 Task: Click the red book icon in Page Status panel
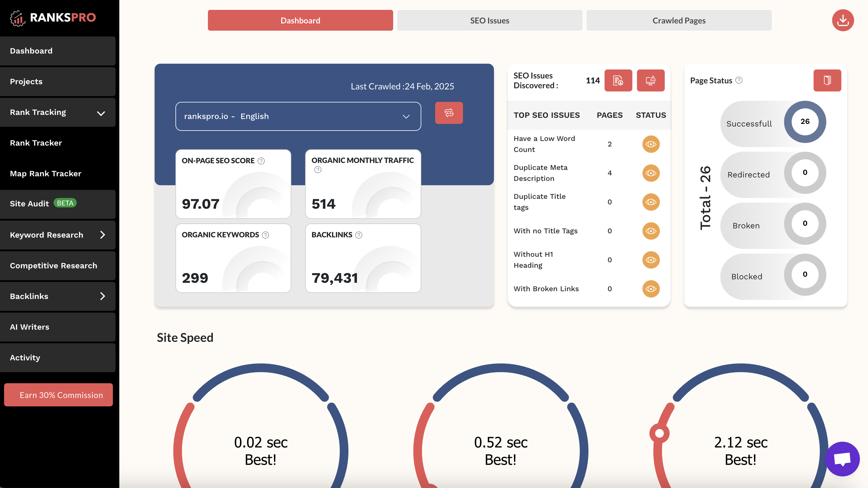click(x=827, y=80)
